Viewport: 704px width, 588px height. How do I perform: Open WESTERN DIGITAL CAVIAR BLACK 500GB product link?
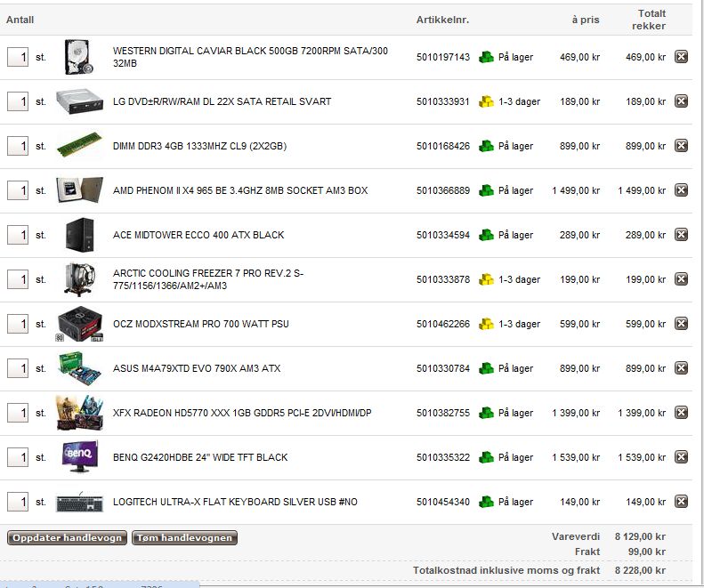click(x=250, y=57)
